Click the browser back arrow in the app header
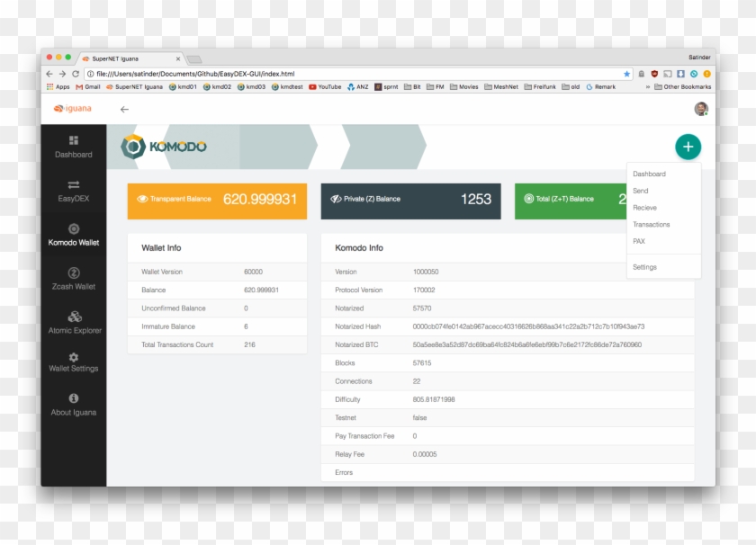Screen dimensions: 756x545 click(x=124, y=108)
